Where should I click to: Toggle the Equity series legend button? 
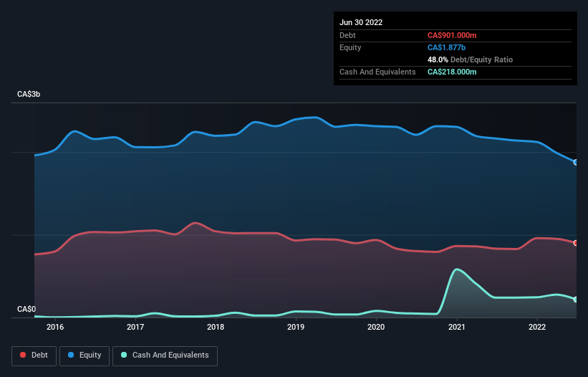pos(85,355)
